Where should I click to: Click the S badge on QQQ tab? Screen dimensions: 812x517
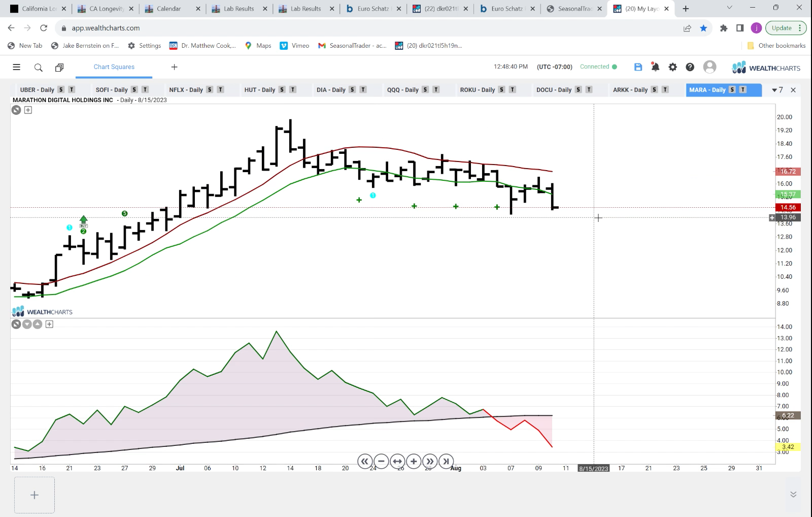425,89
